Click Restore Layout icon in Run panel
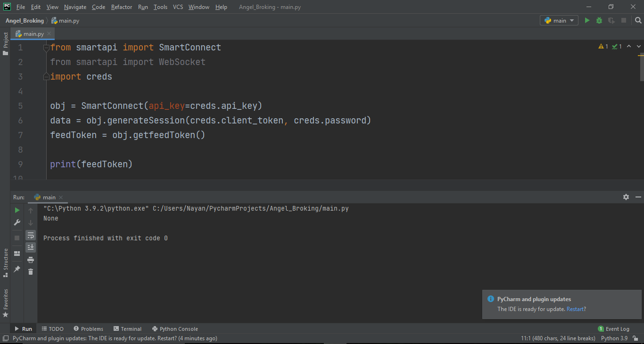Image resolution: width=644 pixels, height=344 pixels. [17, 254]
